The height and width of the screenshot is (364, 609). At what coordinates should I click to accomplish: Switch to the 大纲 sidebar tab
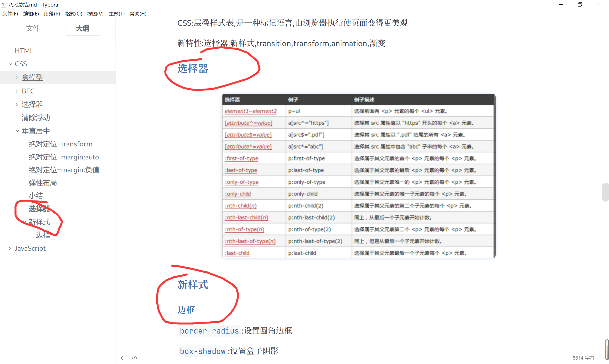(x=82, y=29)
